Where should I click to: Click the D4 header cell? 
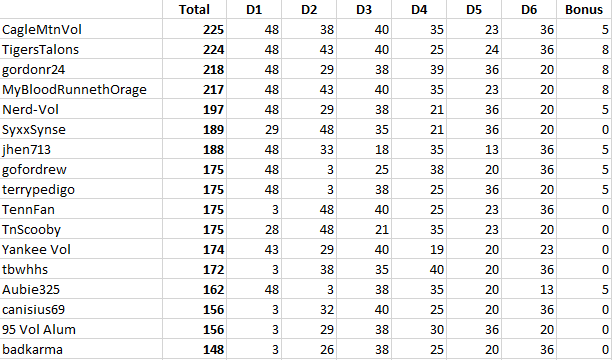pos(419,9)
